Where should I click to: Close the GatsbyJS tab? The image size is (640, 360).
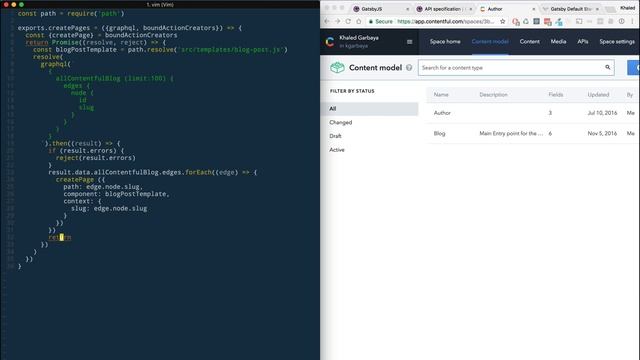pos(407,9)
